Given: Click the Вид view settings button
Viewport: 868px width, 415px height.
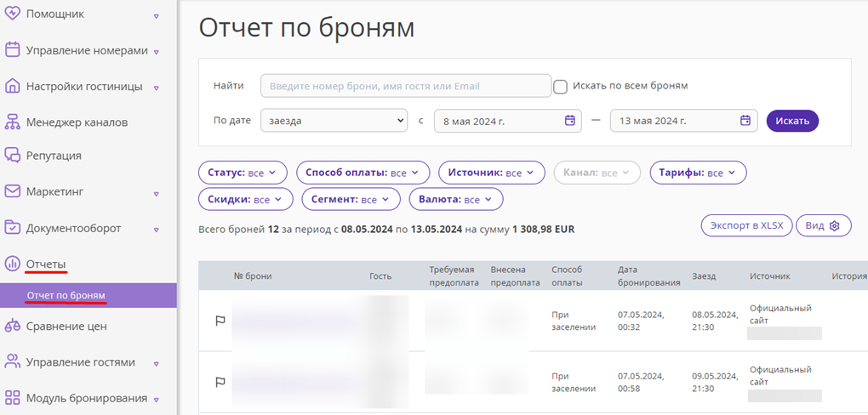Looking at the screenshot, I should coord(824,225).
